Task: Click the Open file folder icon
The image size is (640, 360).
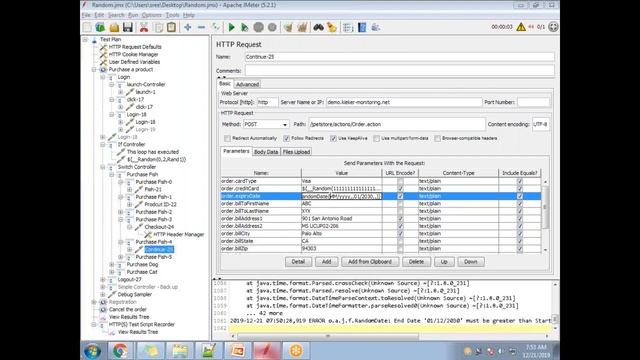Action: click(x=114, y=27)
